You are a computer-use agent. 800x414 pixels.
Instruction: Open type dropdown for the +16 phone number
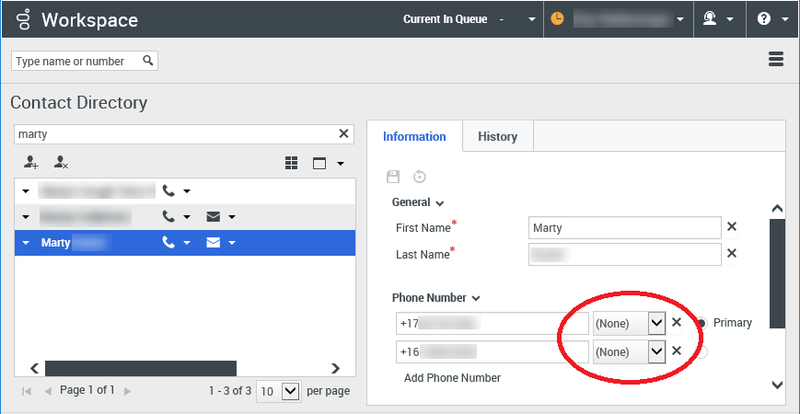click(656, 351)
